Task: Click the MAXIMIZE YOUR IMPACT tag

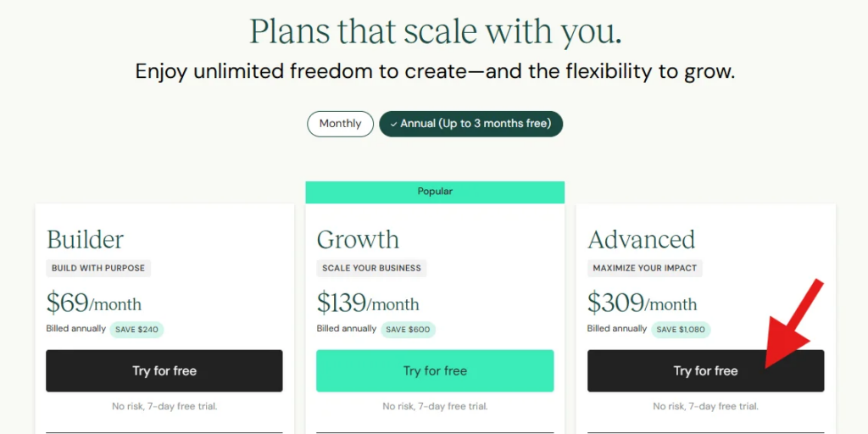Action: tap(645, 268)
